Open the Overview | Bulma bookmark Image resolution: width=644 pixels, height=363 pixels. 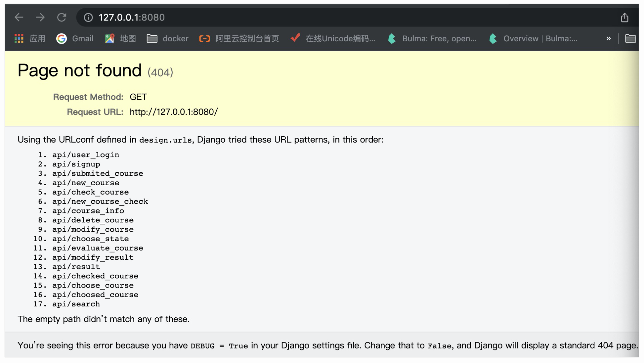534,39
